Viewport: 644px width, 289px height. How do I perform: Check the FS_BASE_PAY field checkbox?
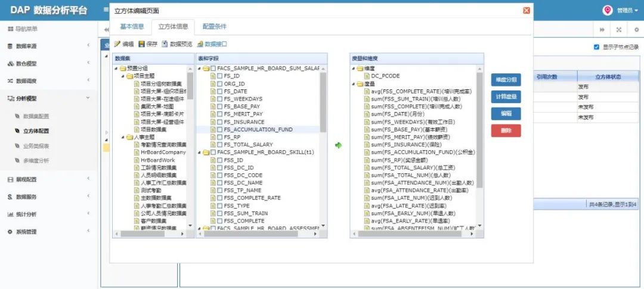(x=219, y=106)
